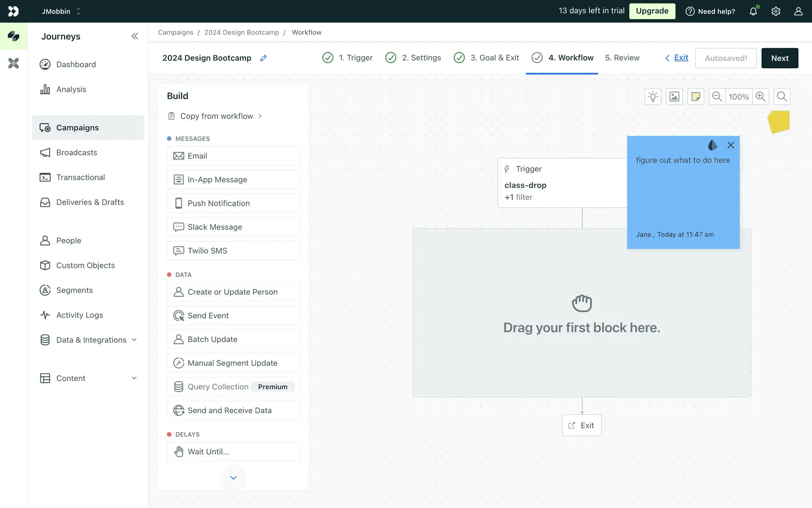Close the blue sticky note
812x508 pixels.
730,145
